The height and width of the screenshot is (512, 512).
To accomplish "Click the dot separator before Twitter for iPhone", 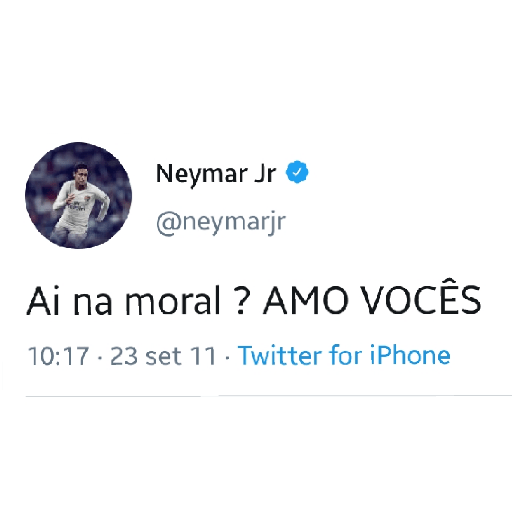I will click(x=227, y=359).
